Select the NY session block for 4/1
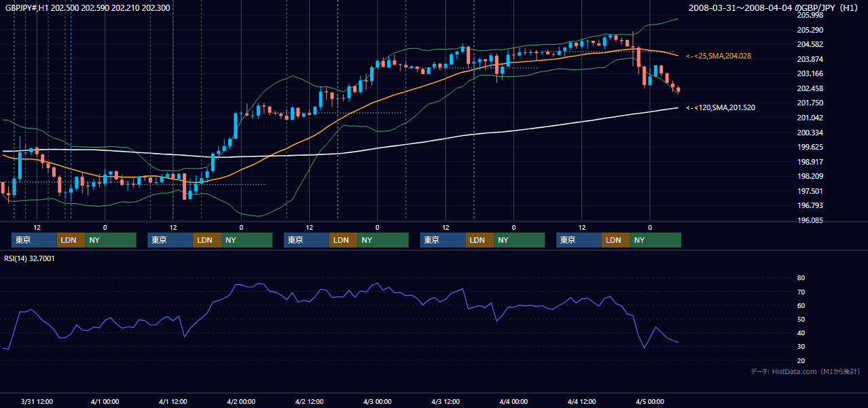 (x=247, y=240)
